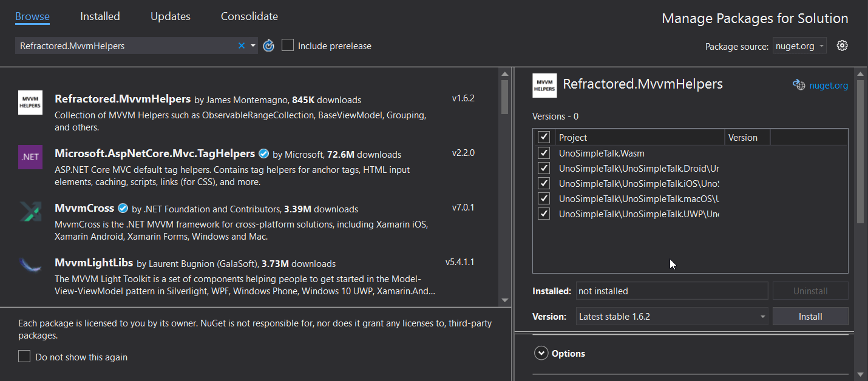Toggle Include prerelease checkbox
The height and width of the screenshot is (381, 868).
click(x=288, y=46)
